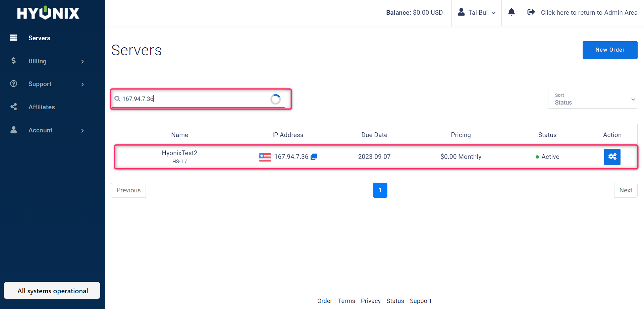Open the Privacy footer link
This screenshot has height=309, width=644.
pyautogui.click(x=370, y=301)
